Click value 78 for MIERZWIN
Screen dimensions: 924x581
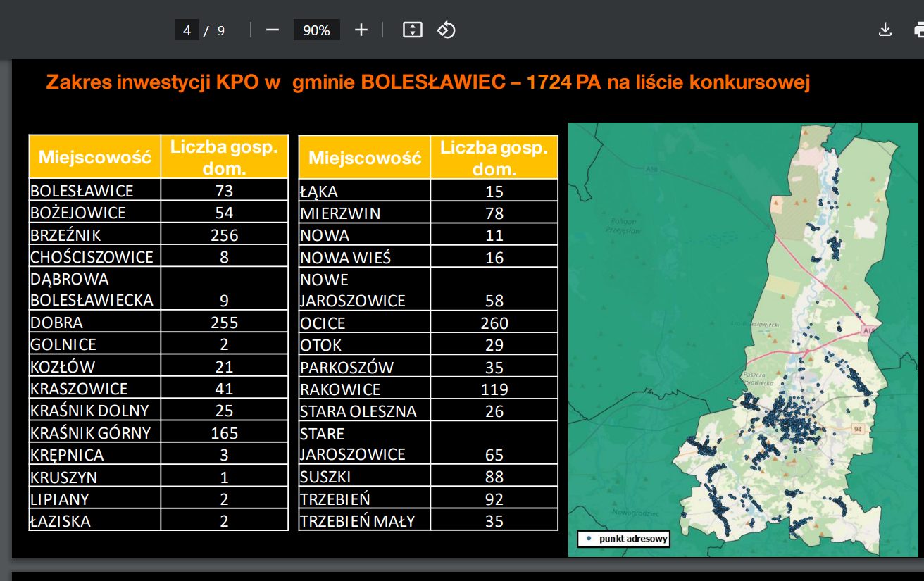pyautogui.click(x=494, y=213)
